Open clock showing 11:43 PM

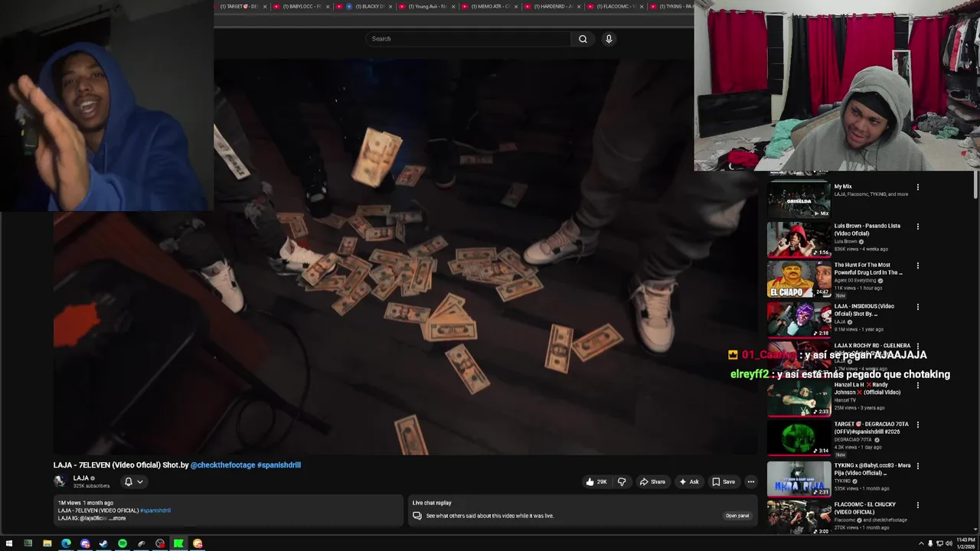pyautogui.click(x=965, y=543)
